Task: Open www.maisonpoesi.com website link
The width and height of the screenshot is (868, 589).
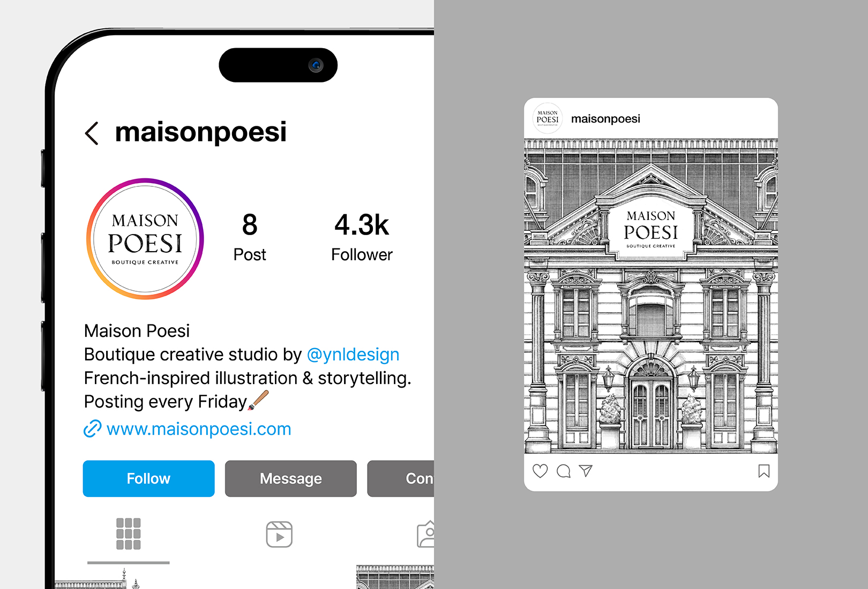Action: click(199, 429)
